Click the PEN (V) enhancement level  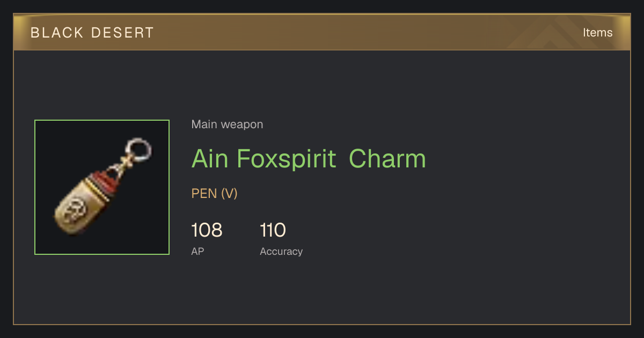214,193
